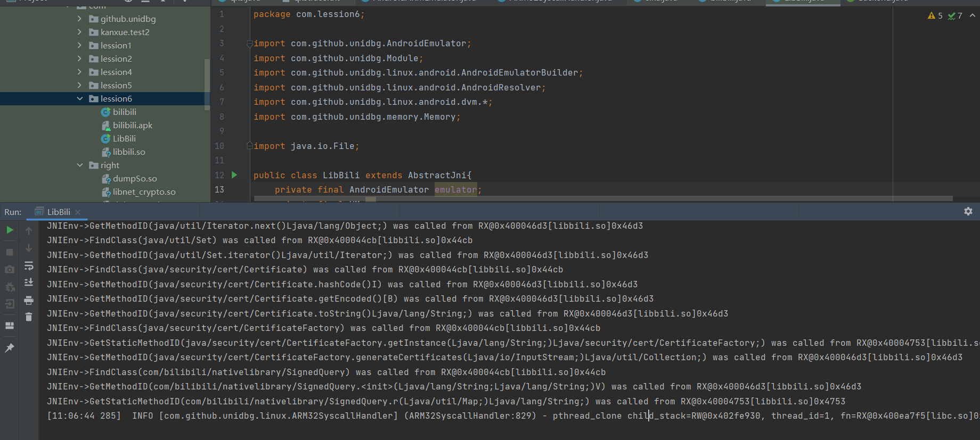Image resolution: width=980 pixels, height=440 pixels.
Task: Expand the lession5 package
Action: (79, 85)
